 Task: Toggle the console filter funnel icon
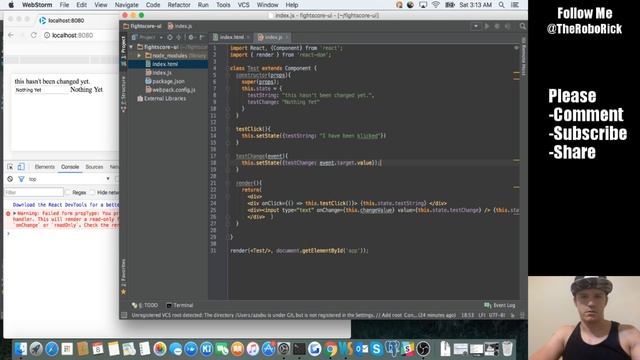click(x=21, y=179)
